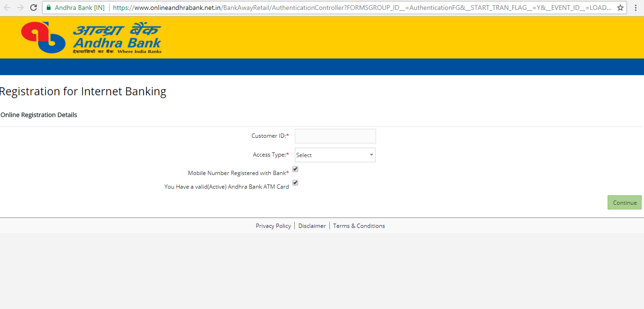644x309 pixels.
Task: Open the Disclaimer link
Action: [312, 226]
